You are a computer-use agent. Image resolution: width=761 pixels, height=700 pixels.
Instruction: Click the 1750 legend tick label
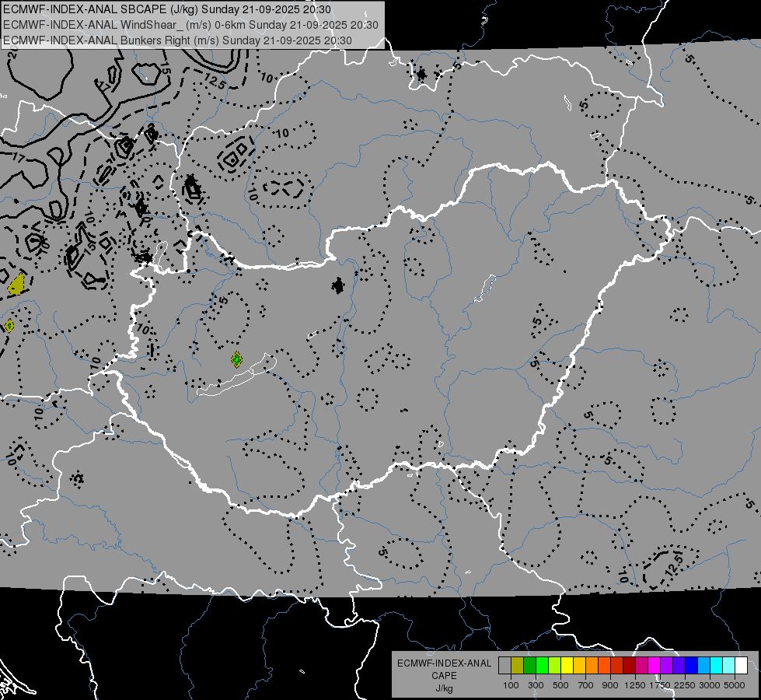coord(660,685)
